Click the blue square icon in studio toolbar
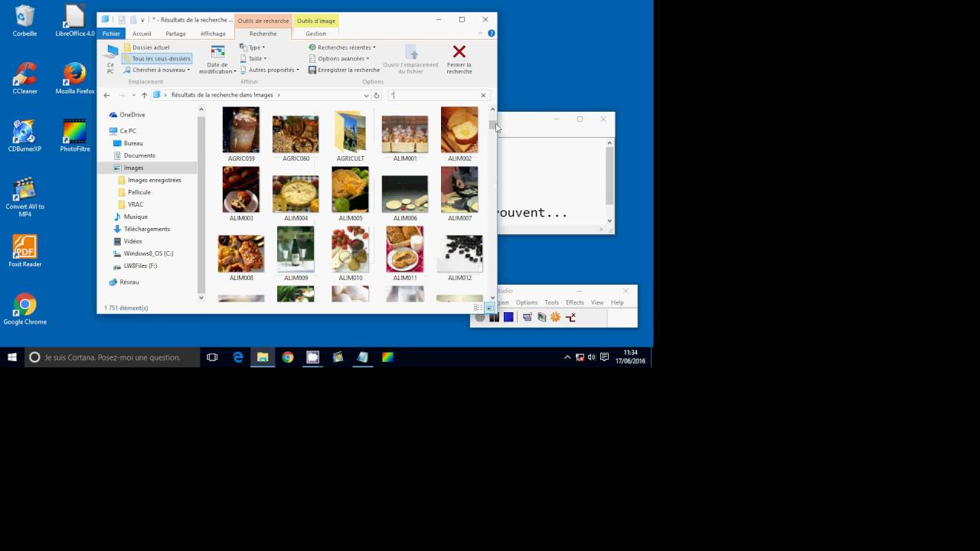This screenshot has height=551, width=980. tap(508, 317)
